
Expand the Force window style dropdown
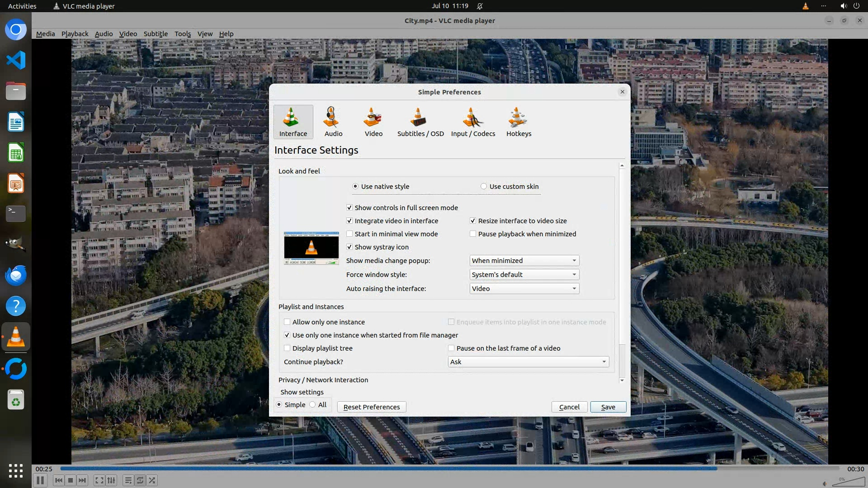524,275
